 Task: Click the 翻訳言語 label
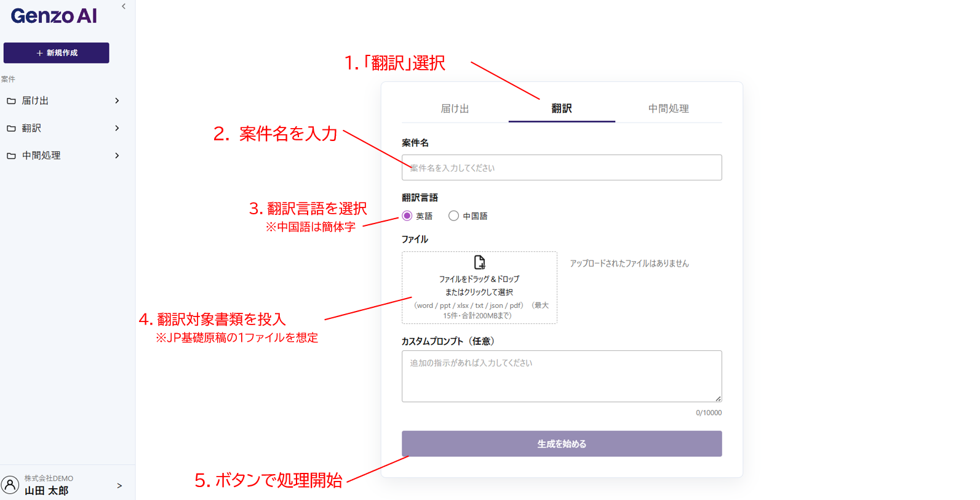coord(420,198)
